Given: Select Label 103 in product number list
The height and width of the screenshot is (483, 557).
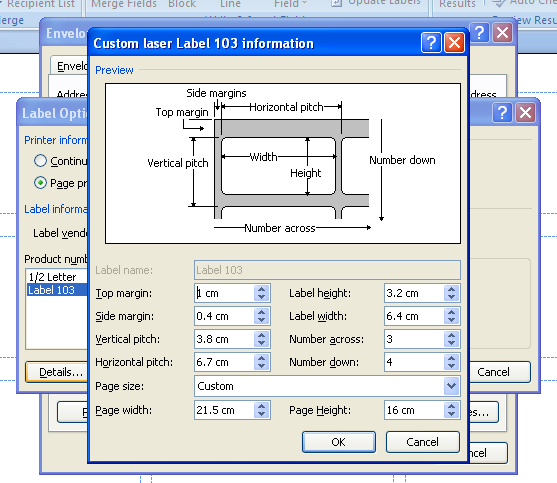Looking at the screenshot, I should pos(57,290).
